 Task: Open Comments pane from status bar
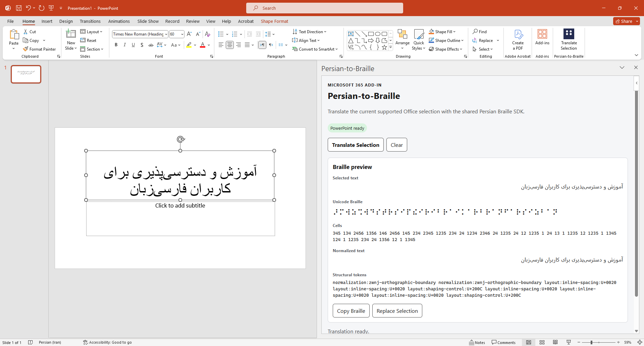click(503, 342)
